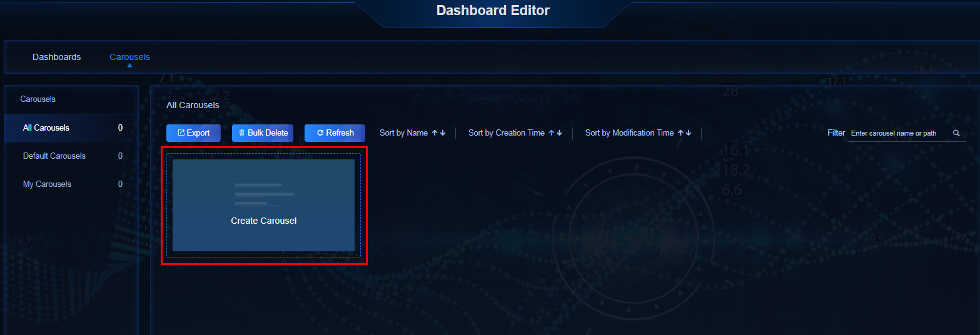Sort carousels by Modification Time
Viewport: 980px width, 335px height.
[629, 133]
